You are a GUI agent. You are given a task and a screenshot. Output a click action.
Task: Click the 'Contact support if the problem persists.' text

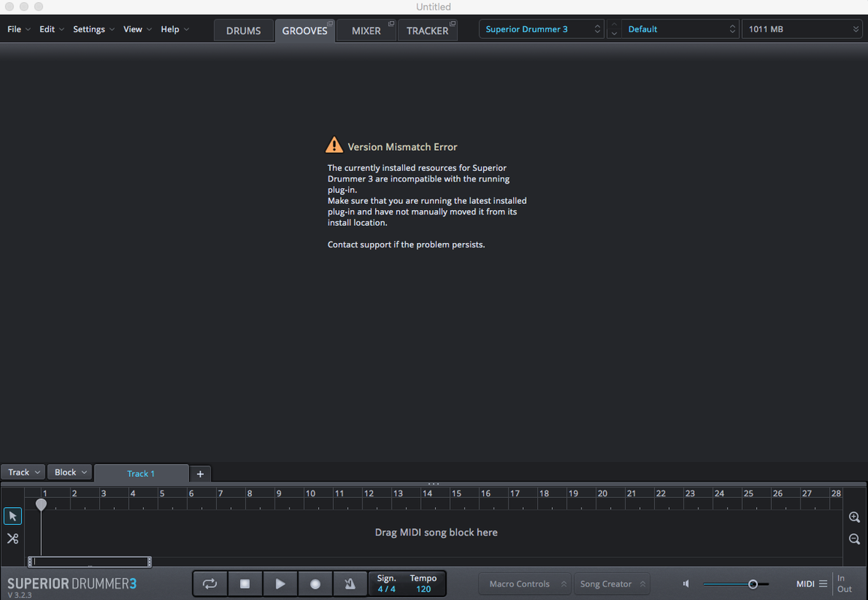coord(407,244)
